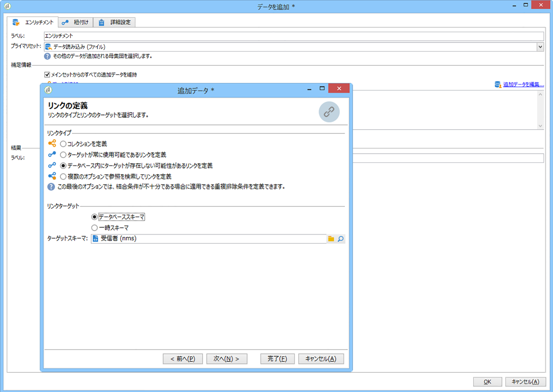553x392 pixels.
Task: Open 追加データを編集... link
Action: pos(523,84)
